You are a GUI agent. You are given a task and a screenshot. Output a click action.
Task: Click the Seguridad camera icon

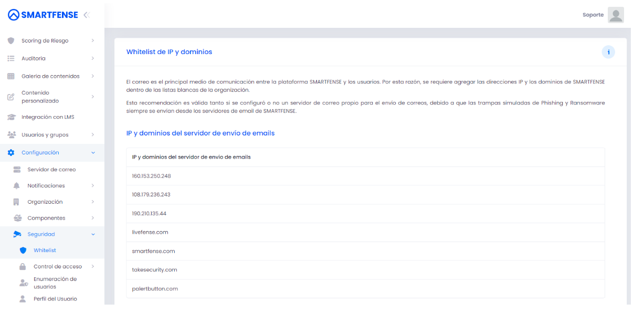pos(17,234)
